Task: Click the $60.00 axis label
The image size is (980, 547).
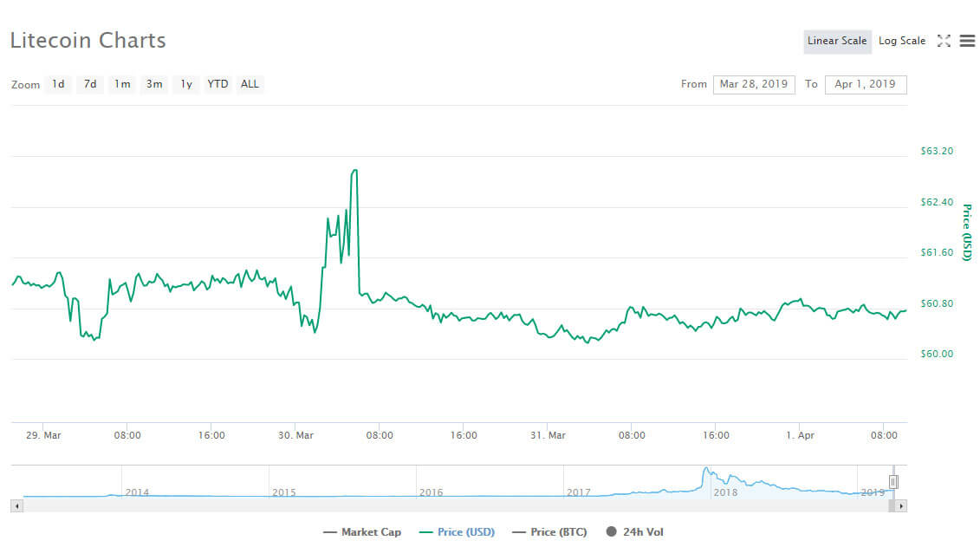Action: (x=937, y=354)
